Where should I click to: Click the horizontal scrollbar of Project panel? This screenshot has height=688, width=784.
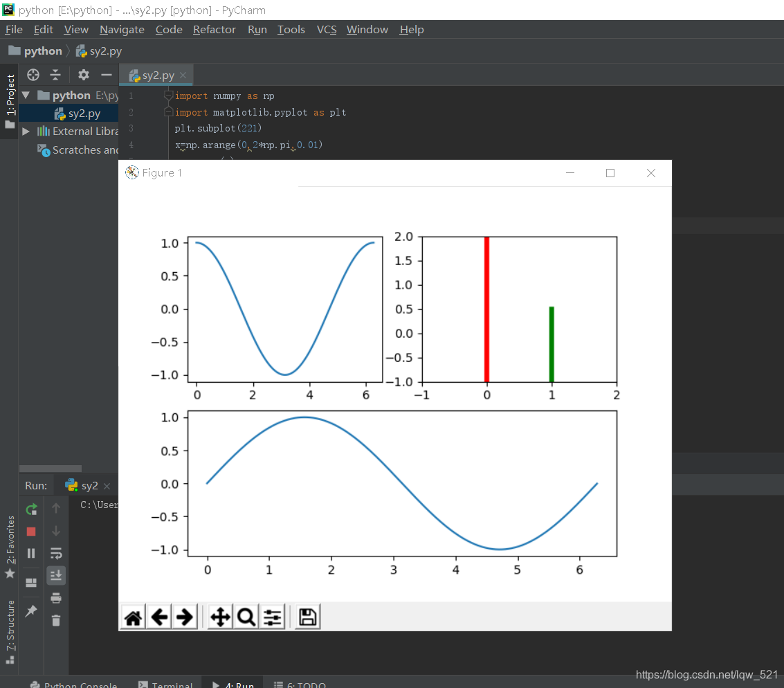pyautogui.click(x=50, y=469)
